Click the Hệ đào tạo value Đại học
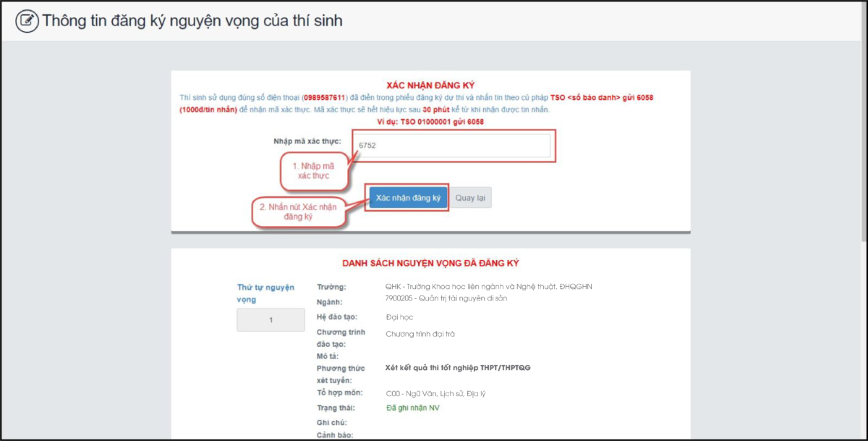Viewport: 868px width, 441px height. [x=399, y=316]
